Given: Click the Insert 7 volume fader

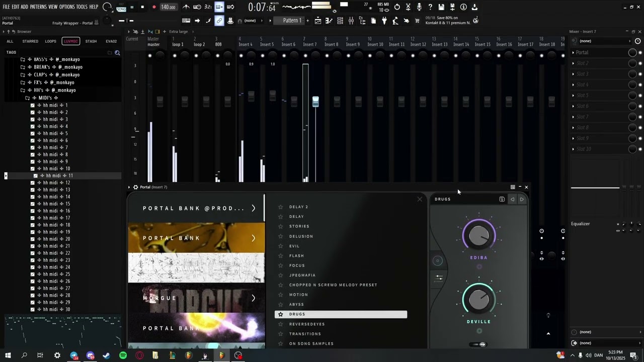Looking at the screenshot, I should tap(315, 102).
